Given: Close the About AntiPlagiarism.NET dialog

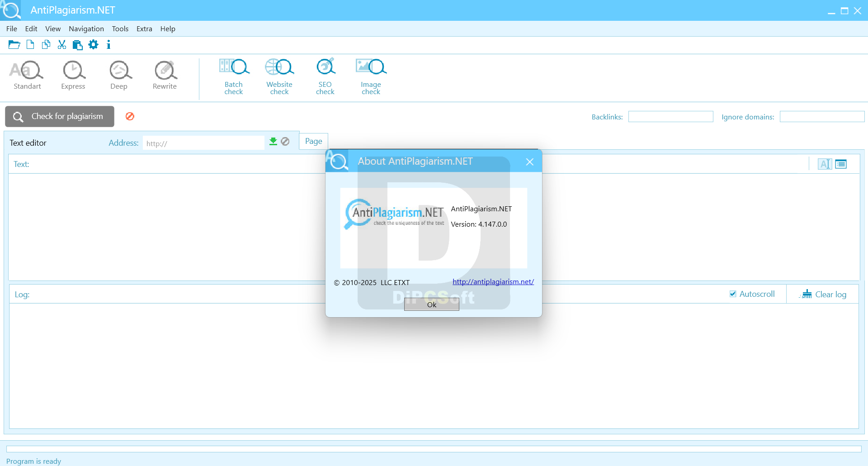Looking at the screenshot, I should [530, 162].
